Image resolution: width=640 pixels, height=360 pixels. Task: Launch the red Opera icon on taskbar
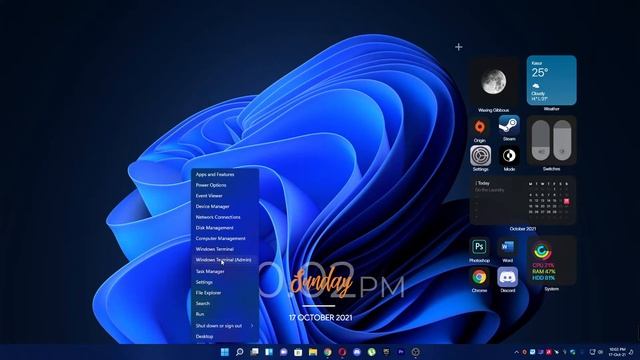coord(342,352)
